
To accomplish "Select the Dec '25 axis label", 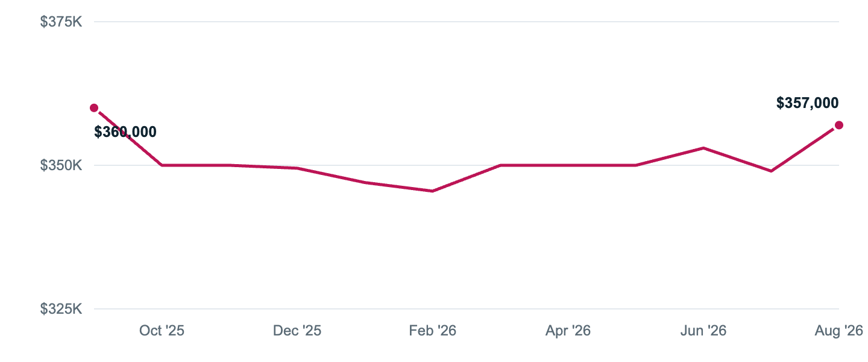I will pyautogui.click(x=297, y=331).
